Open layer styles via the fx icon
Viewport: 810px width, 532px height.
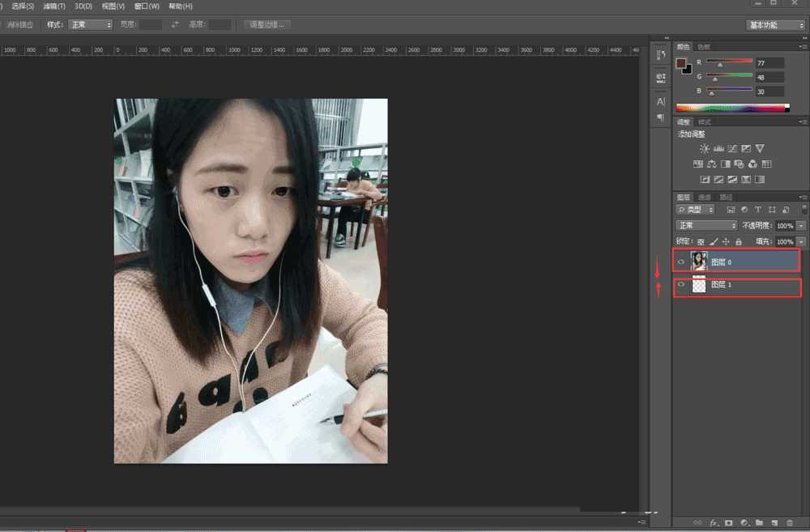713,522
